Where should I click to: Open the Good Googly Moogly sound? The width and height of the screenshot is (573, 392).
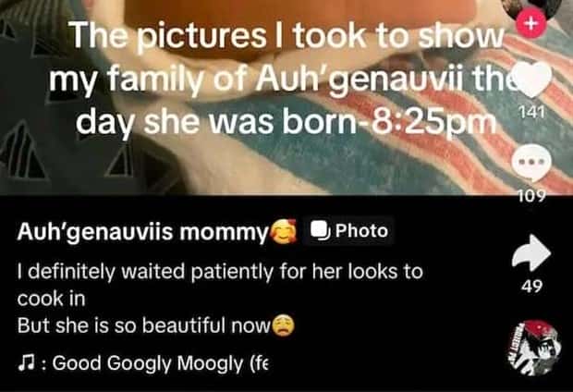pos(161,363)
